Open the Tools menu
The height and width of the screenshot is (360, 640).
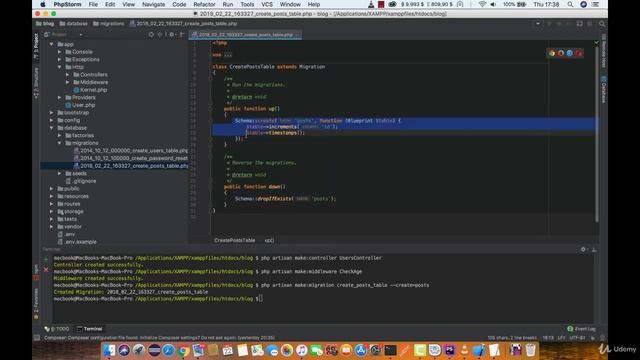[x=247, y=4]
